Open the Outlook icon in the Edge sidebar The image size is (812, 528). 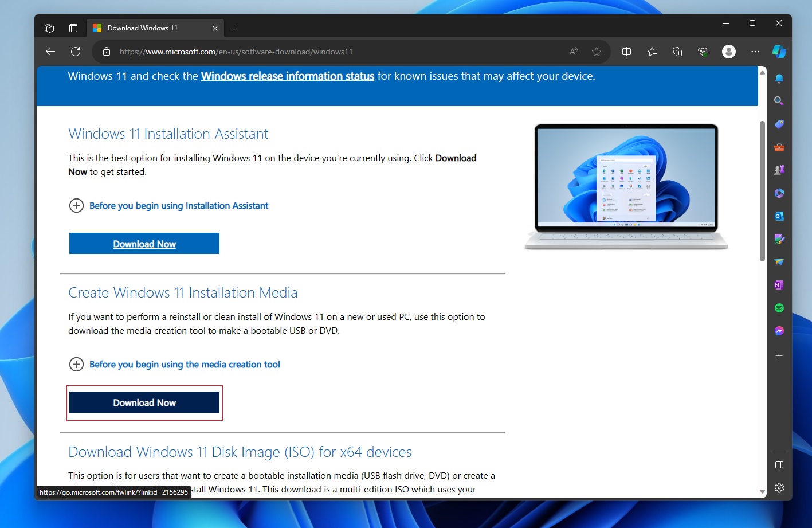[x=779, y=216]
